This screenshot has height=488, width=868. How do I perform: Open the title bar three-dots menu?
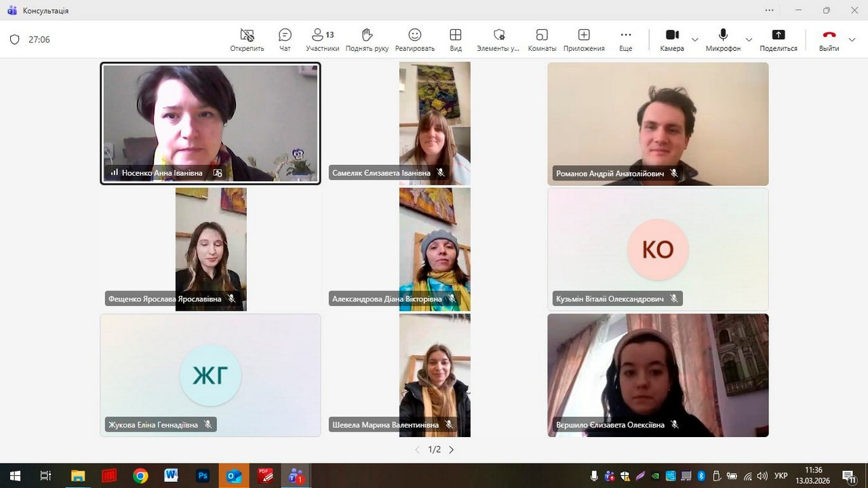point(769,10)
